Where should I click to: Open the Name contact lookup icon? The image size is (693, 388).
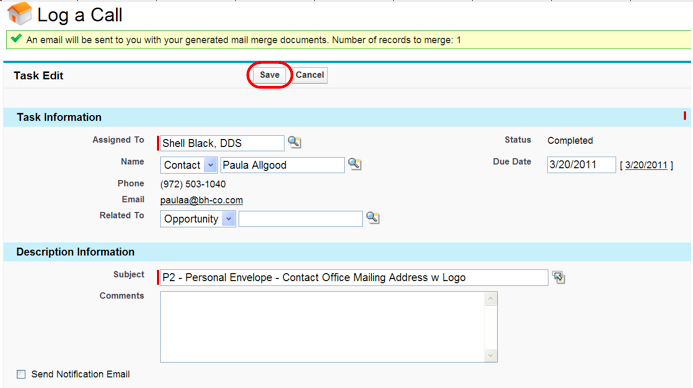(354, 164)
